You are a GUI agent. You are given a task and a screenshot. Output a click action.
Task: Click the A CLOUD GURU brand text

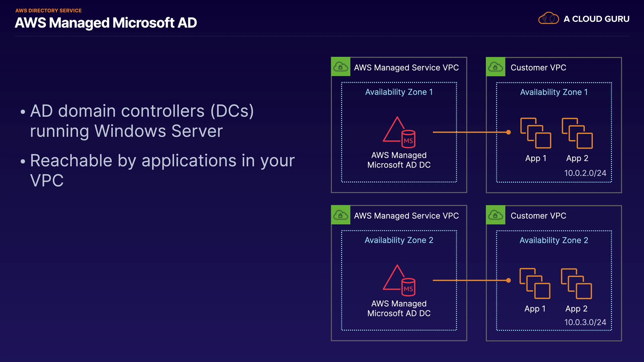[596, 19]
